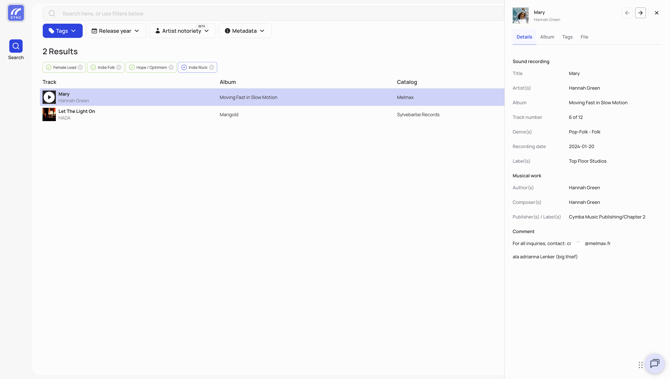Click the Catalog column header
Screen dimensions: 670x379
(407, 82)
